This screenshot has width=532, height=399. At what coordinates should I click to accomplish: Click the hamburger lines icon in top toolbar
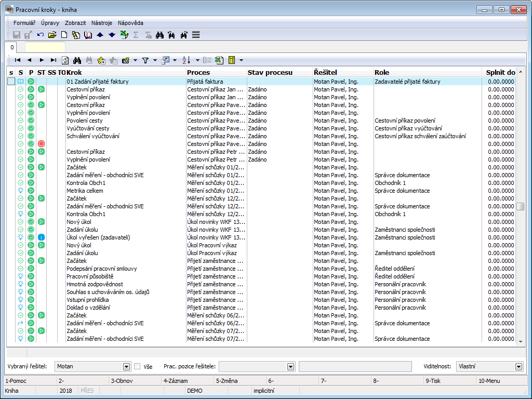196,35
